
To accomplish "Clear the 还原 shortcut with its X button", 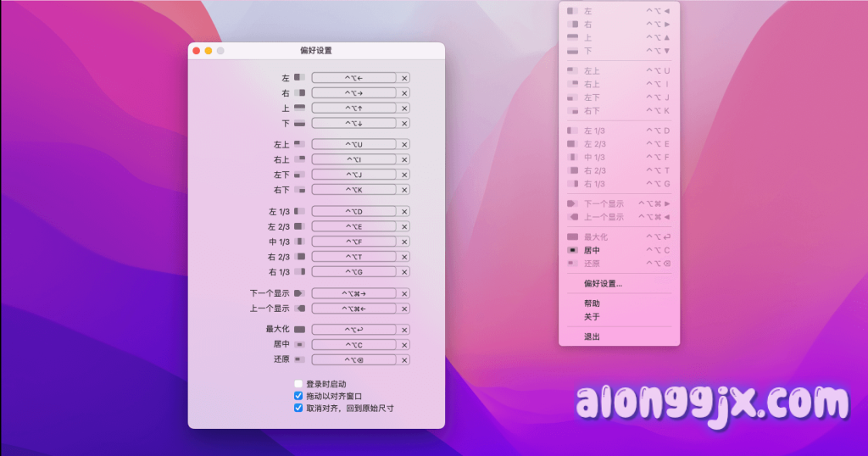I will [404, 359].
